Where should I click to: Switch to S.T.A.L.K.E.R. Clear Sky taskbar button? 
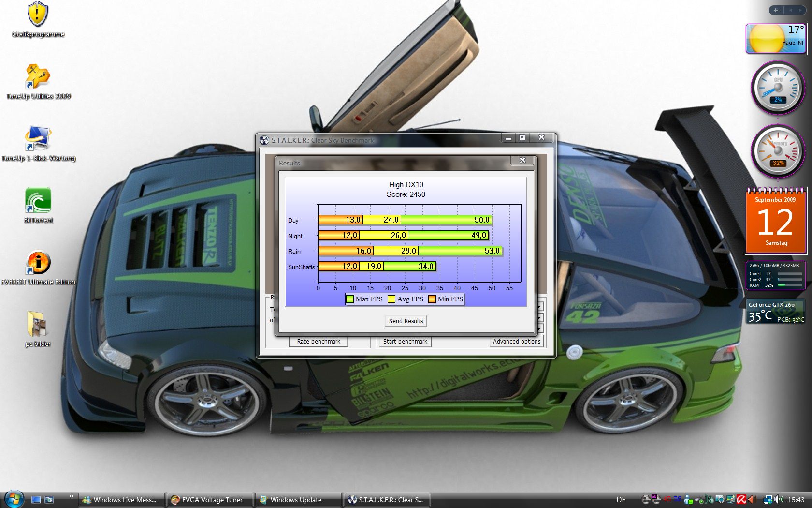[387, 500]
